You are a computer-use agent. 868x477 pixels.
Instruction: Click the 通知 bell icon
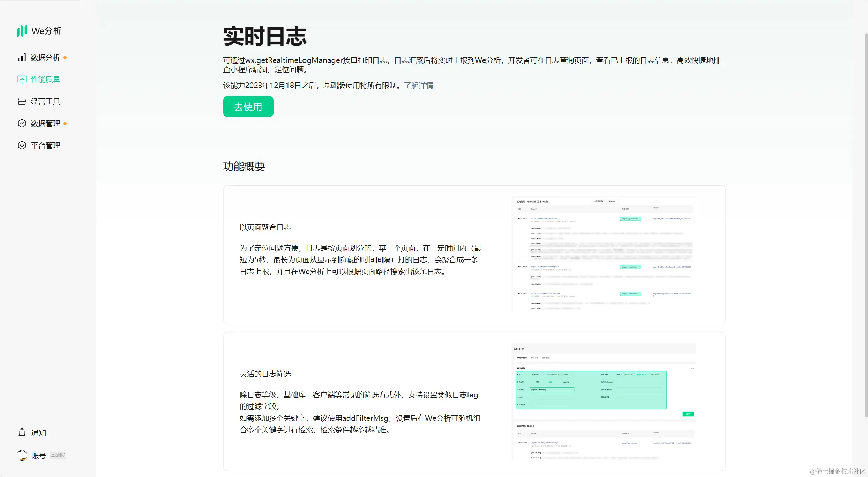click(x=22, y=433)
